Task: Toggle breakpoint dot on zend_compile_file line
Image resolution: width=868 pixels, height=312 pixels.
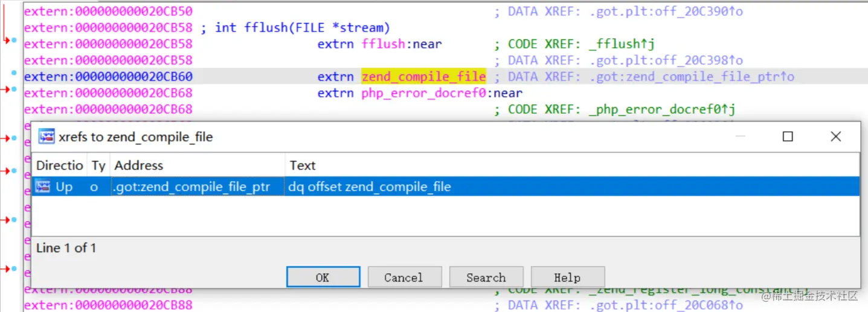Action: tap(14, 73)
